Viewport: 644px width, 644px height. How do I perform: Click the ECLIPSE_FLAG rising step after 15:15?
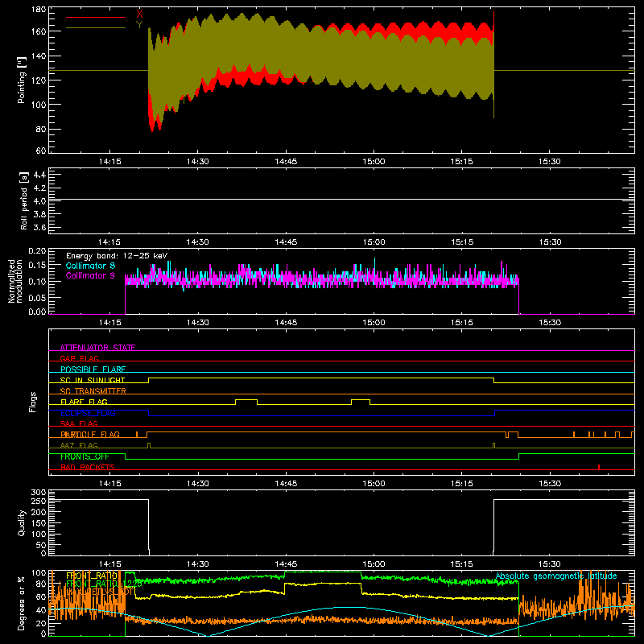(495, 413)
